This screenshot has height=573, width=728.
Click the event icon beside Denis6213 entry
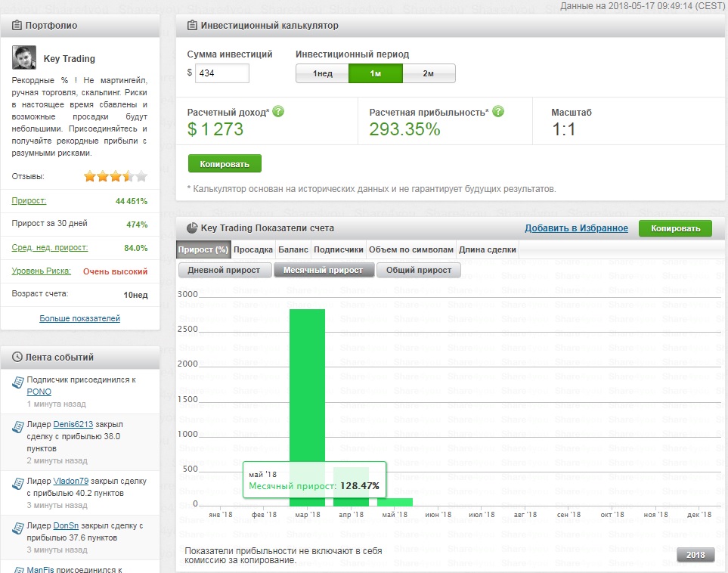pyautogui.click(x=18, y=429)
